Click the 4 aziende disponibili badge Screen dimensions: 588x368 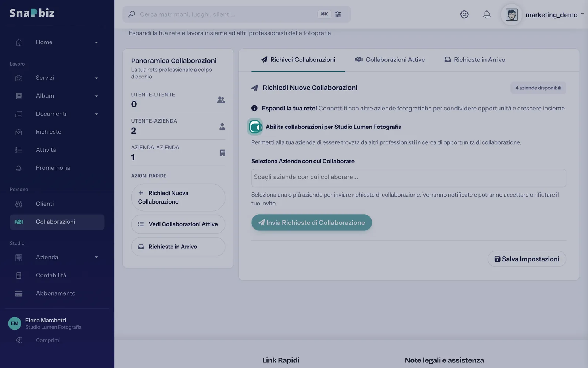pyautogui.click(x=538, y=88)
